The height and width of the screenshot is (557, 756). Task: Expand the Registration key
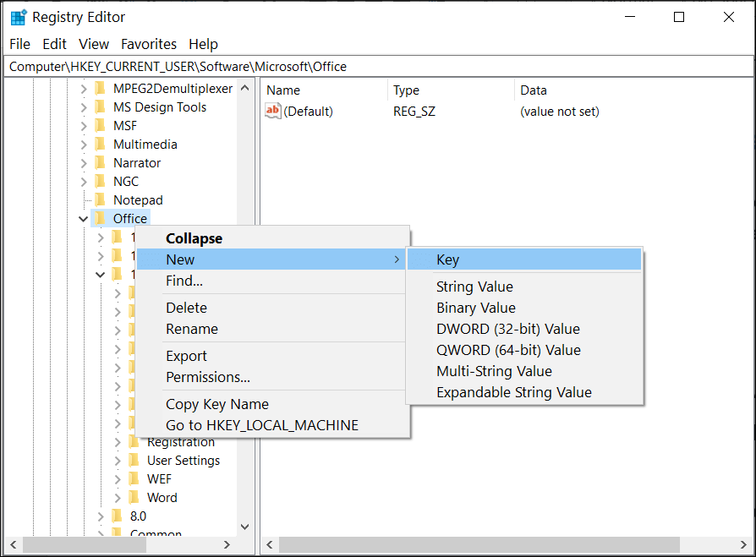(x=118, y=442)
